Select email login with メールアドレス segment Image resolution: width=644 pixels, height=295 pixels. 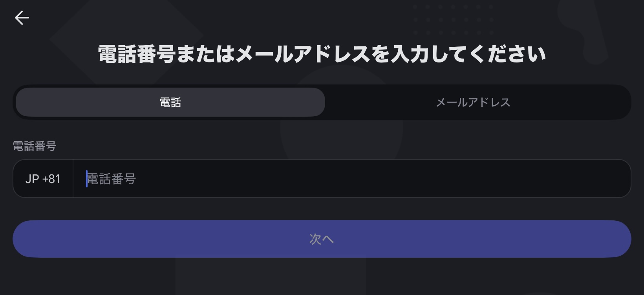click(473, 103)
